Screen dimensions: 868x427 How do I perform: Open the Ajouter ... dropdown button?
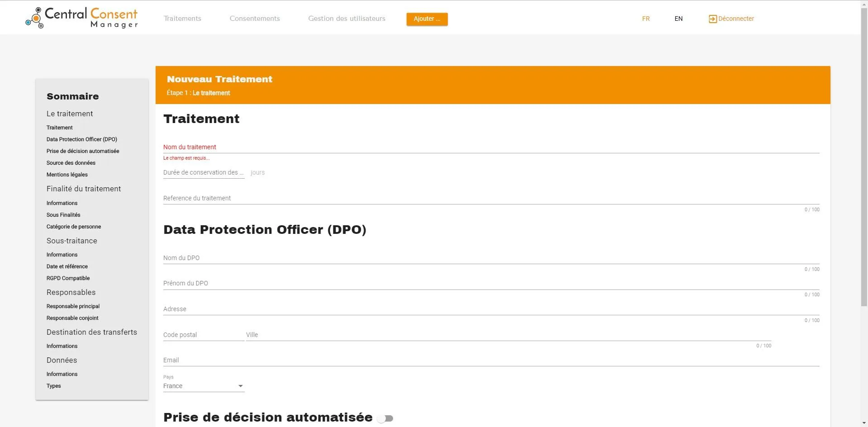pos(427,19)
